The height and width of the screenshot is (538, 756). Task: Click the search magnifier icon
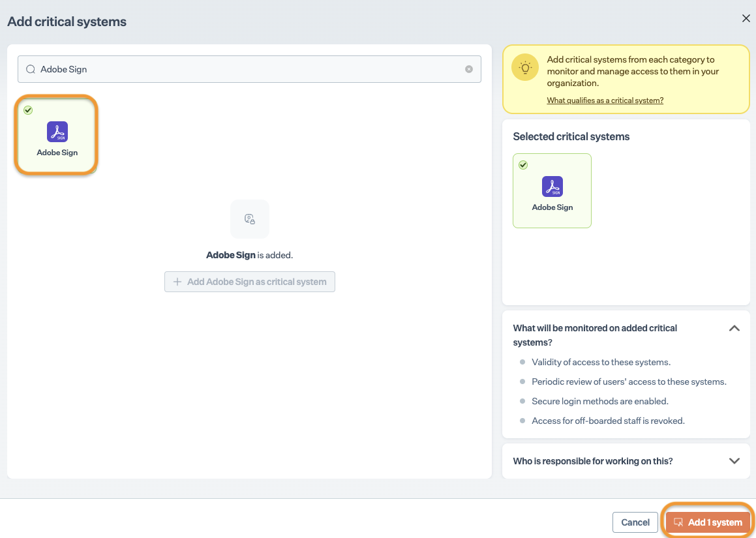pyautogui.click(x=31, y=69)
